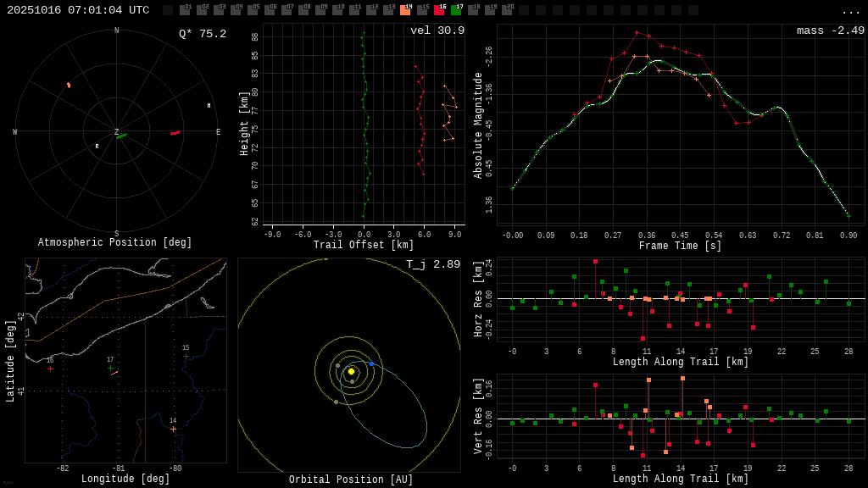Viewport: 868px width, 488px height.
Task: Click station 14 cross marker on map
Action: pos(173,429)
